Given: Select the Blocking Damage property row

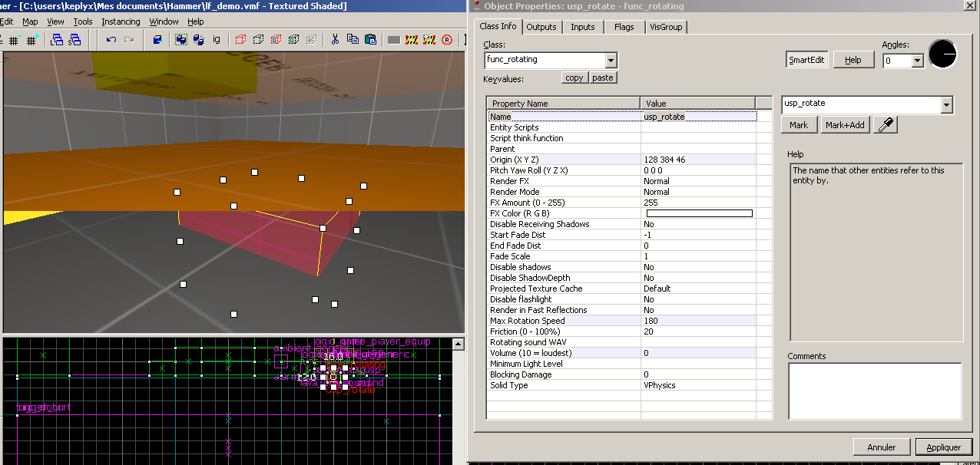Looking at the screenshot, I should [622, 374].
